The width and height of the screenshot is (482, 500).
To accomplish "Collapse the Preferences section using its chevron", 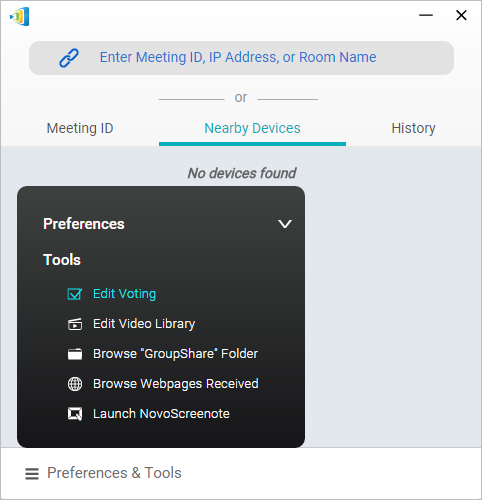I will click(285, 224).
